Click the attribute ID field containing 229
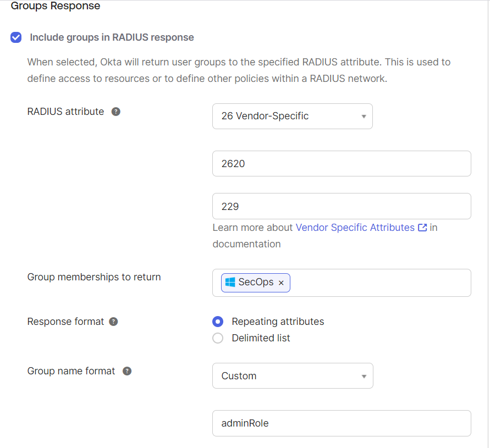 point(341,206)
